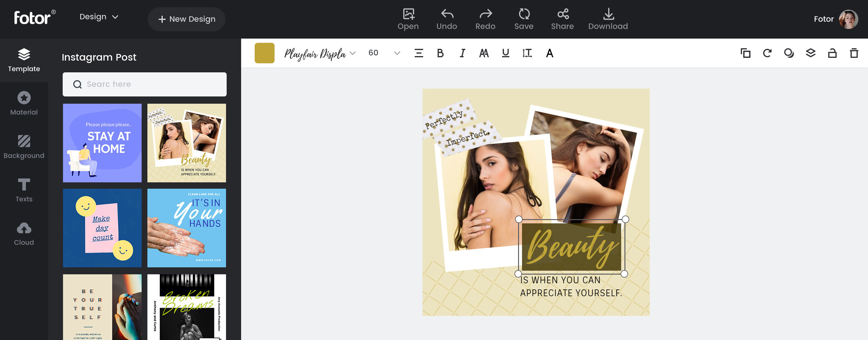Toggle underline text formatting

tap(505, 53)
